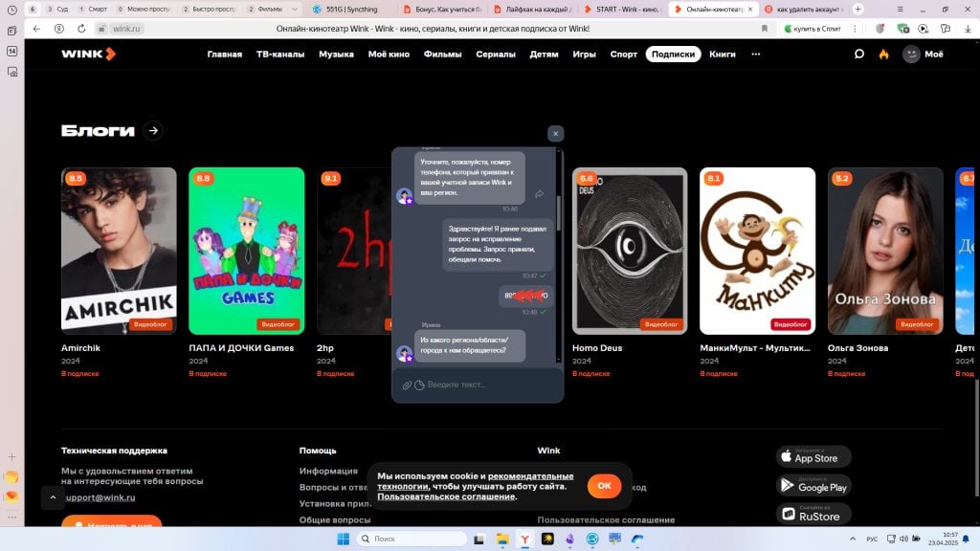The image size is (980, 551).
Task: Go to Детям section
Action: pyautogui.click(x=544, y=55)
